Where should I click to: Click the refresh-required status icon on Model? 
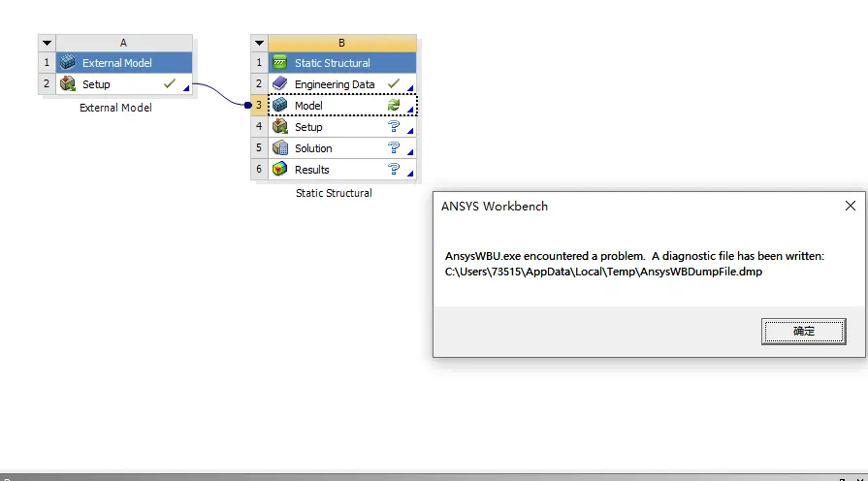click(x=394, y=105)
